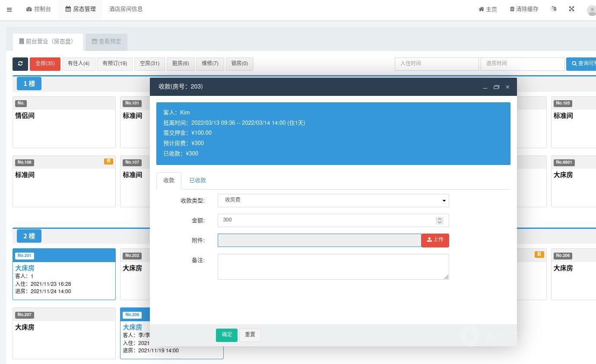Open occupied room No.201 card
The image size is (596, 364).
(64, 274)
